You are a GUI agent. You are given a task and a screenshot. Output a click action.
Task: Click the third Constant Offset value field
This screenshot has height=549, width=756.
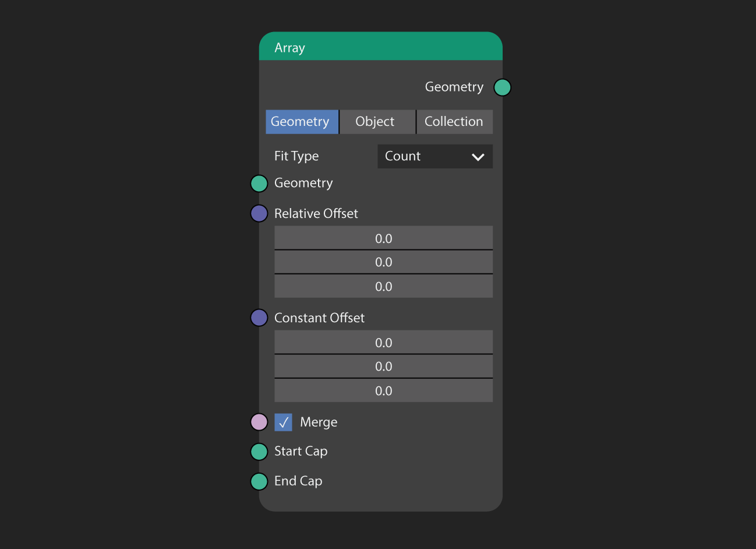coord(383,390)
